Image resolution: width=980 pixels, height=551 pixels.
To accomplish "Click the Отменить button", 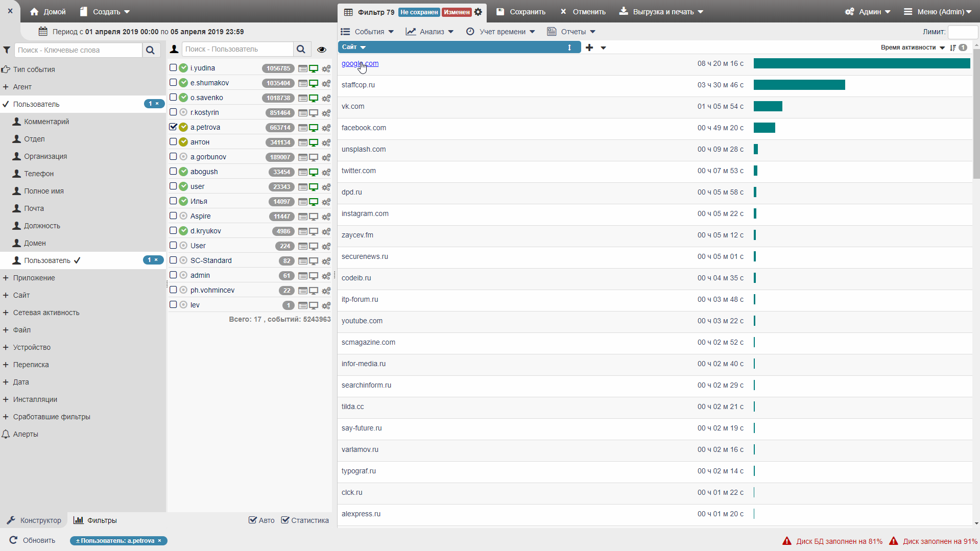I will click(583, 12).
